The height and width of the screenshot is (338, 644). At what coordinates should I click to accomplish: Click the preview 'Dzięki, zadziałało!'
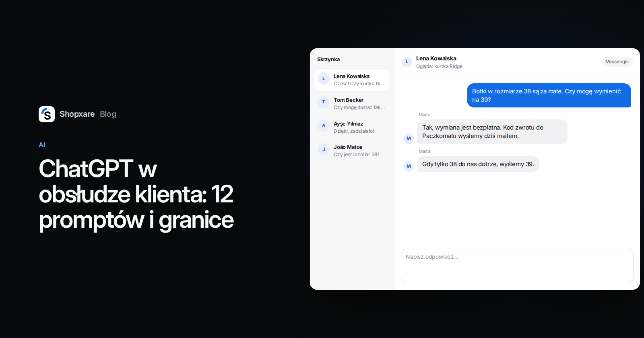[354, 131]
